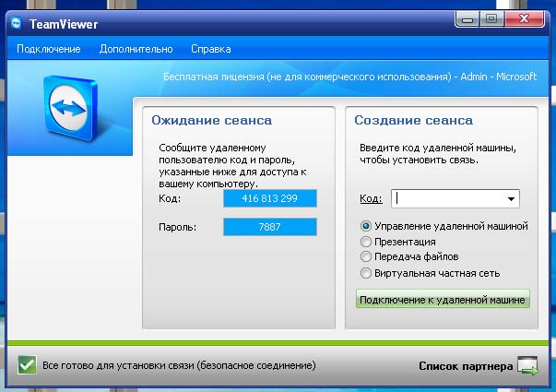Choose Передача файлов radio option

coord(365,256)
